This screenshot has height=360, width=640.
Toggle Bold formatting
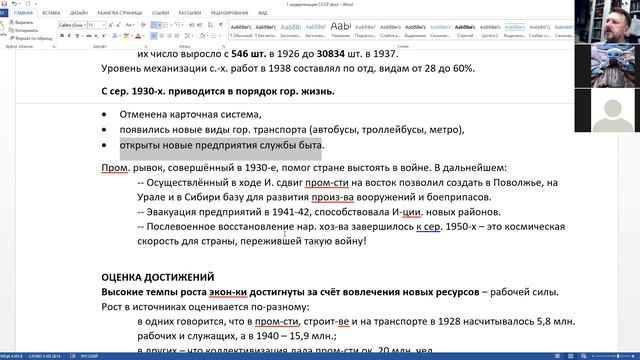(62, 36)
